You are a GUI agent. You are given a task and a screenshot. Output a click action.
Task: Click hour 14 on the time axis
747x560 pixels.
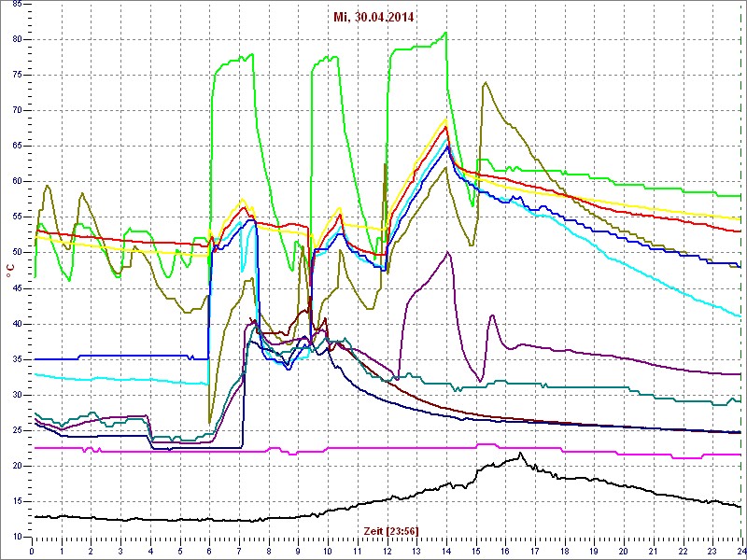[x=446, y=551]
